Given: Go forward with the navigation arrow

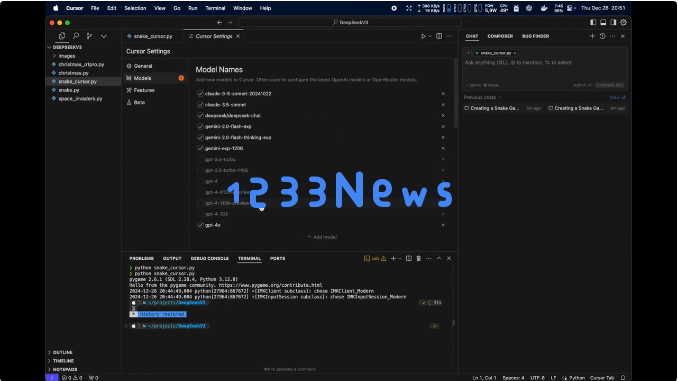Looking at the screenshot, I should (230, 22).
